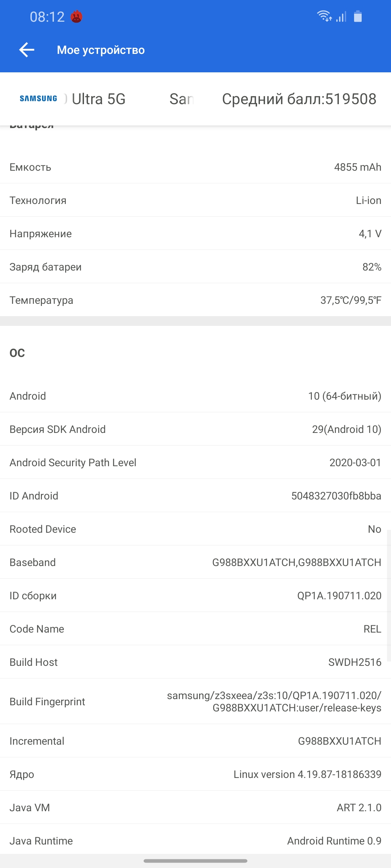Click the status bar clock 08:12
This screenshot has width=391, height=868.
[47, 17]
